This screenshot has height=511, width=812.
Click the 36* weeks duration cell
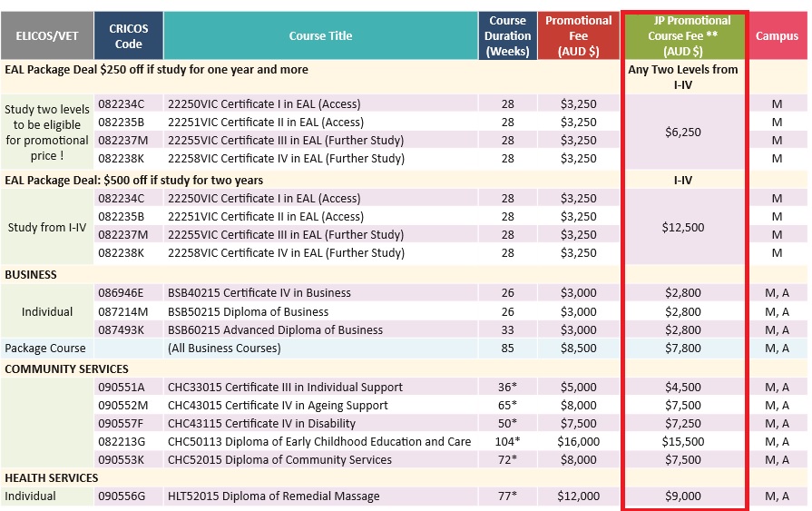pyautogui.click(x=507, y=388)
